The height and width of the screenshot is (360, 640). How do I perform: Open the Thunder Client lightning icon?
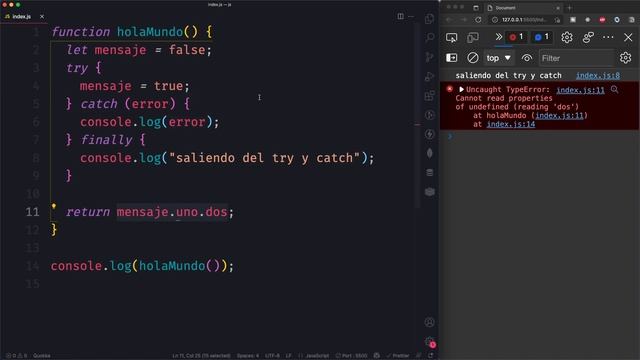[429, 134]
